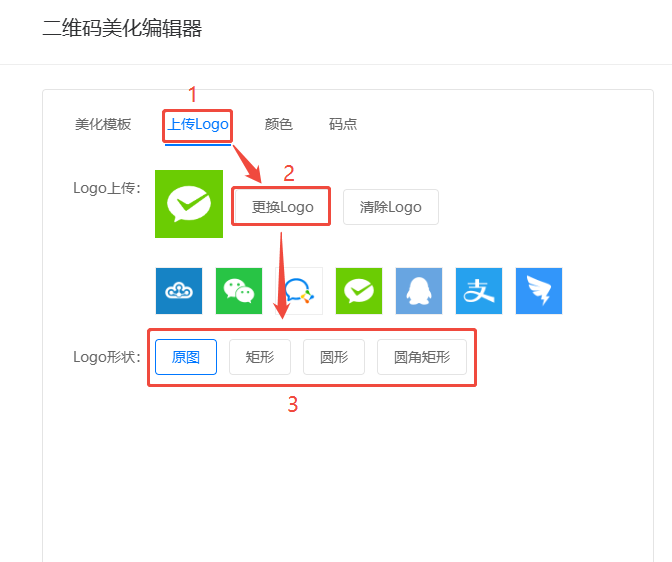Viewport: 672px width, 562px height.
Task: Select the 原图 logo shape option
Action: click(x=186, y=357)
